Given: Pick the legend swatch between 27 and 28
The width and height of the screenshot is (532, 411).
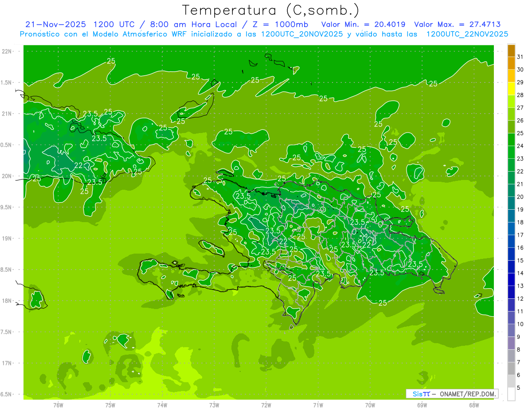Looking at the screenshot, I should click(511, 102).
